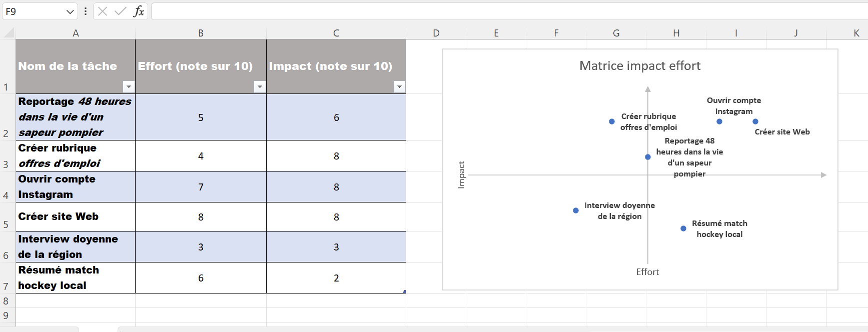
Task: Click the Interview doyenne data point in chart
Action: (576, 210)
